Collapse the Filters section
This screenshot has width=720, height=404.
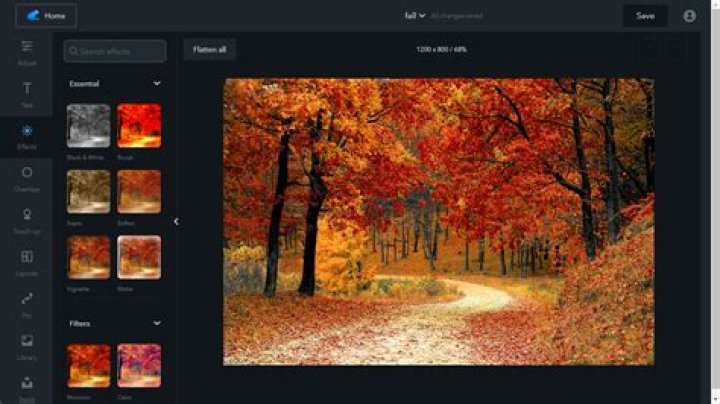click(157, 323)
